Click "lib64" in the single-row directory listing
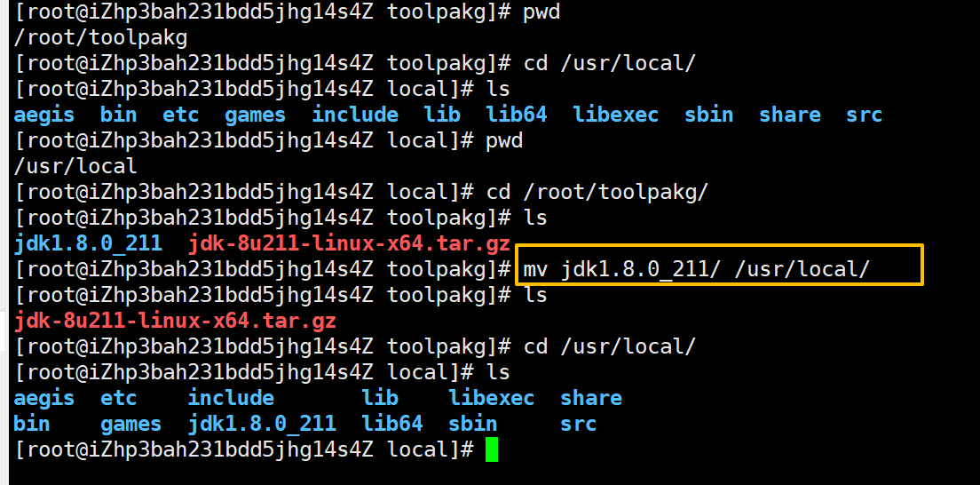This screenshot has width=980, height=485. [517, 115]
